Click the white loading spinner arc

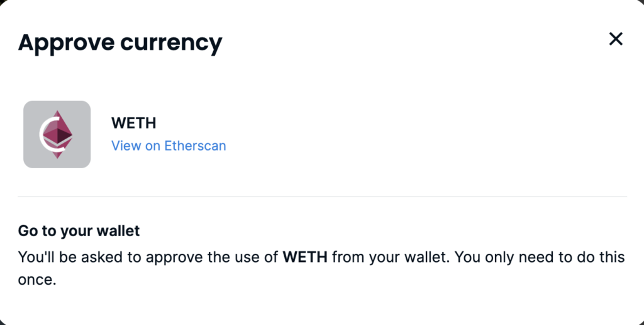point(45,135)
